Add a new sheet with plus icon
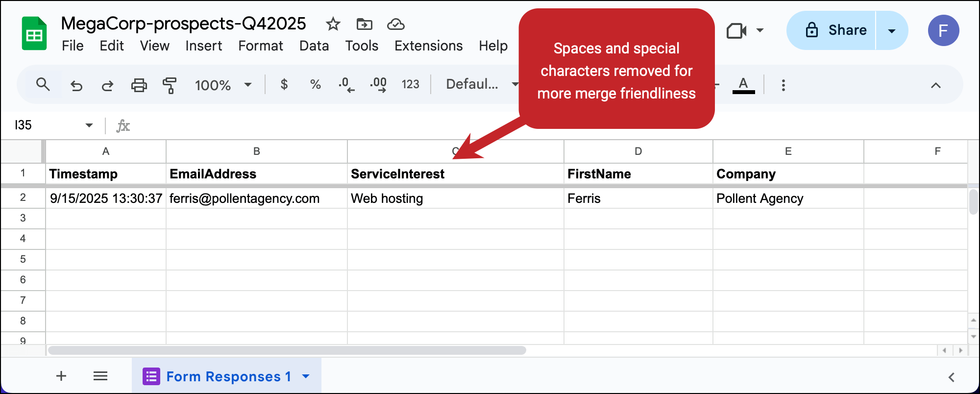980x394 pixels. coord(61,376)
